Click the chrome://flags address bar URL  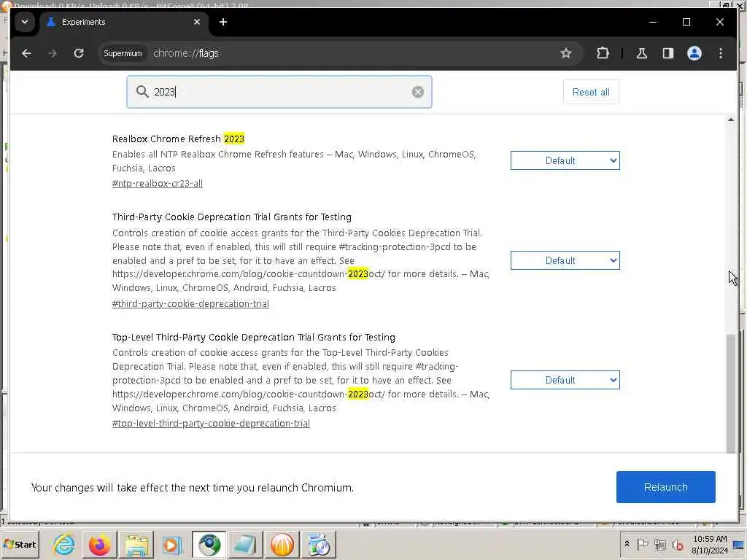[x=186, y=53]
